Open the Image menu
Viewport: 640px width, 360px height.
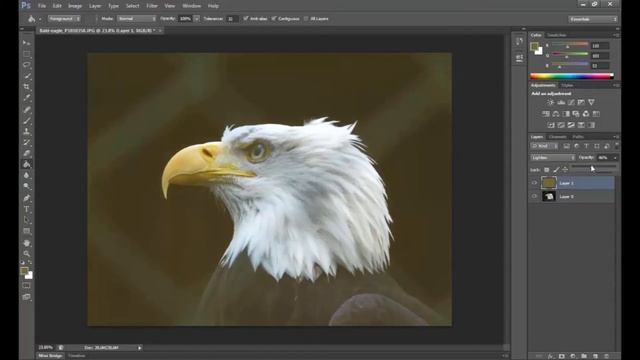coord(75,6)
